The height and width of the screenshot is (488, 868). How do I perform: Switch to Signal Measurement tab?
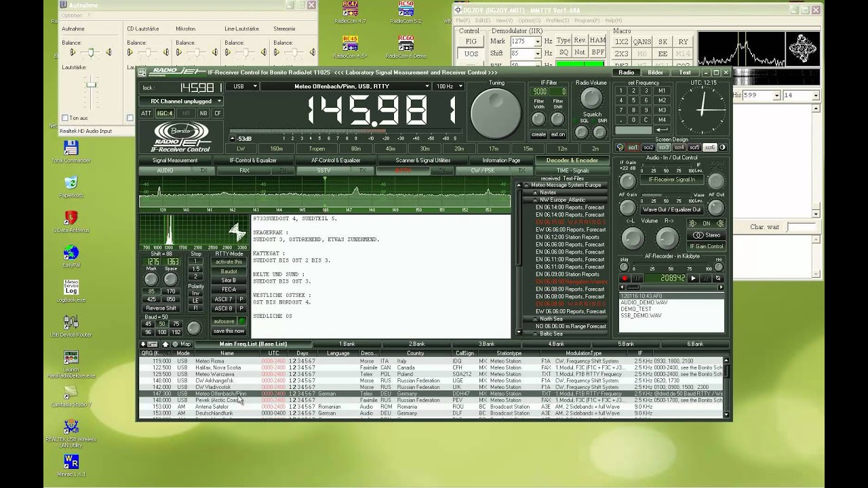(x=175, y=161)
